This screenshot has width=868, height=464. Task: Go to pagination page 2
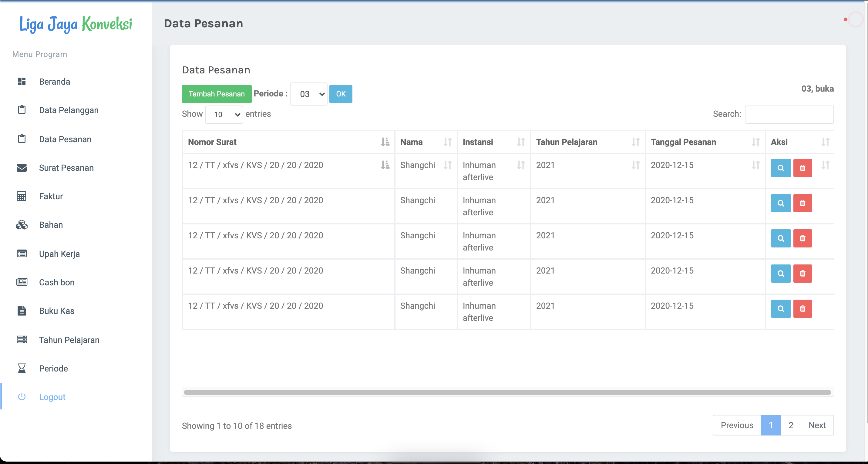(x=791, y=425)
